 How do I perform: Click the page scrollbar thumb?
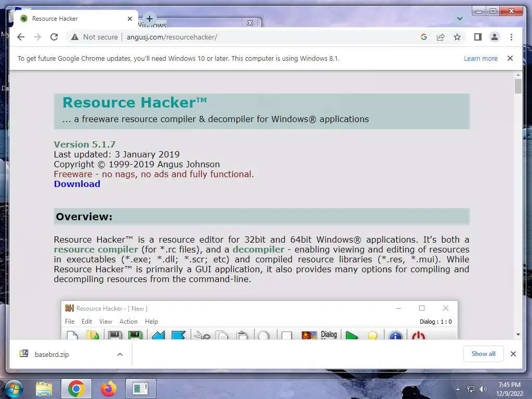tap(518, 86)
